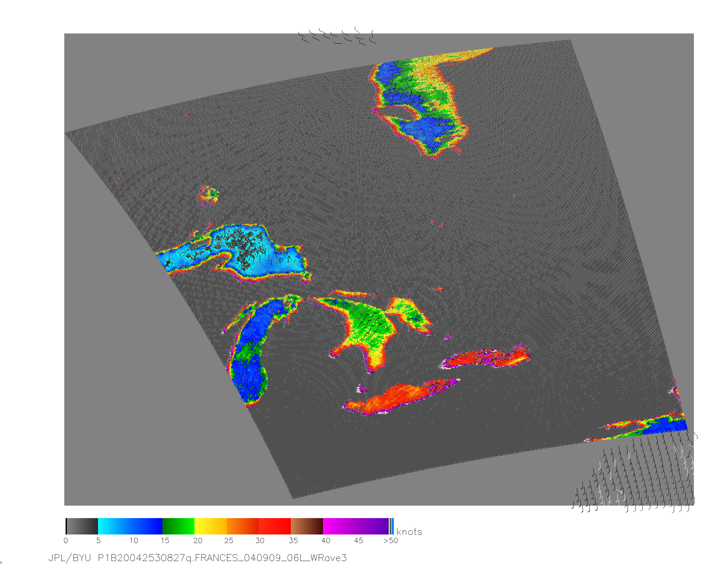This screenshot has width=728, height=564.
Task: Click the wind barb cluster above the top edge
Action: pos(337,36)
